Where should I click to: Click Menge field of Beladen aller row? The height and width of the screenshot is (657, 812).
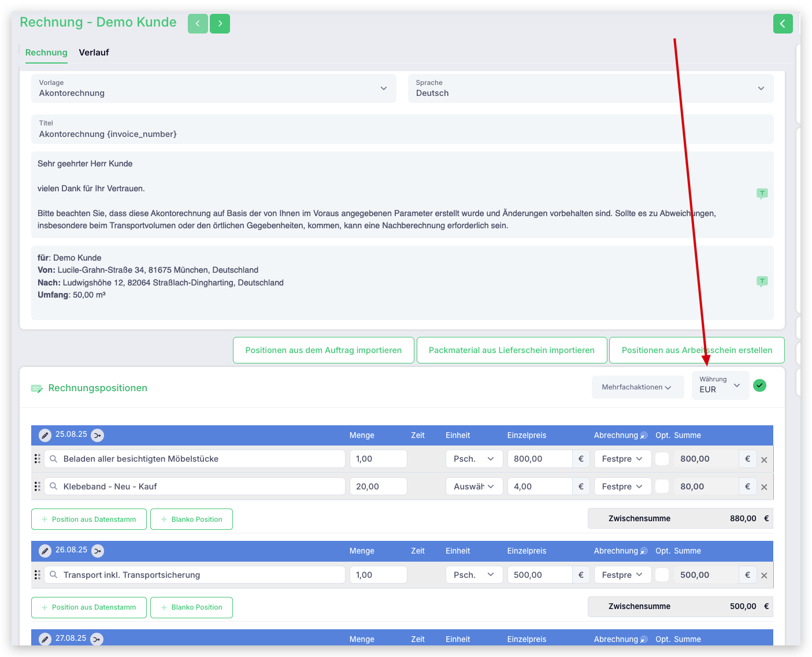coord(379,459)
